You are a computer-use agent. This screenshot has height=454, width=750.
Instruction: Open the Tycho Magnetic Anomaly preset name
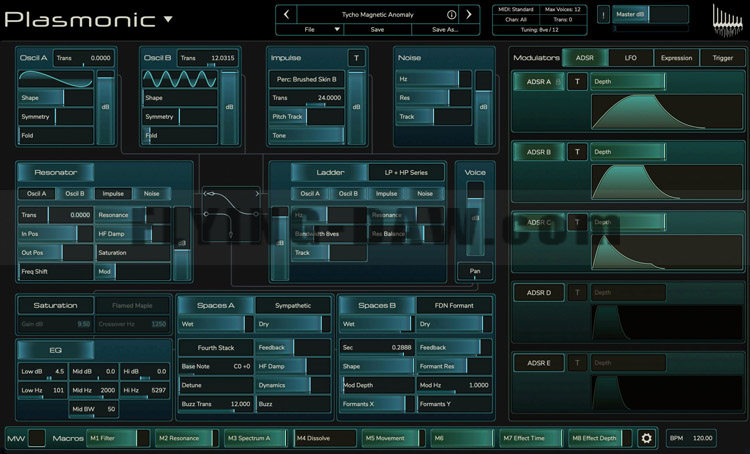[x=377, y=15]
